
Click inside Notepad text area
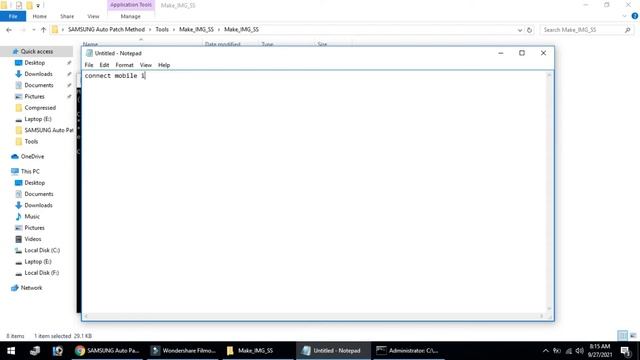pyautogui.click(x=314, y=192)
